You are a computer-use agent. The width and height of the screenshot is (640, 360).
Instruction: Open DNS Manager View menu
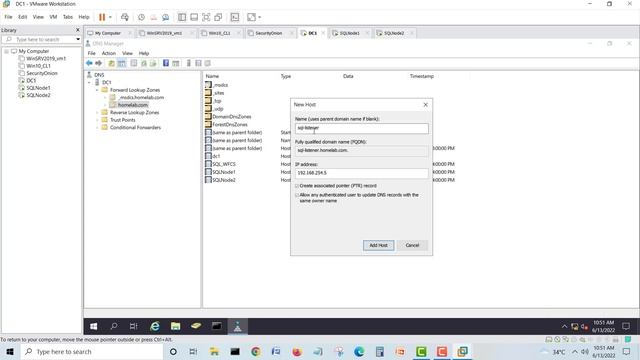(x=127, y=53)
